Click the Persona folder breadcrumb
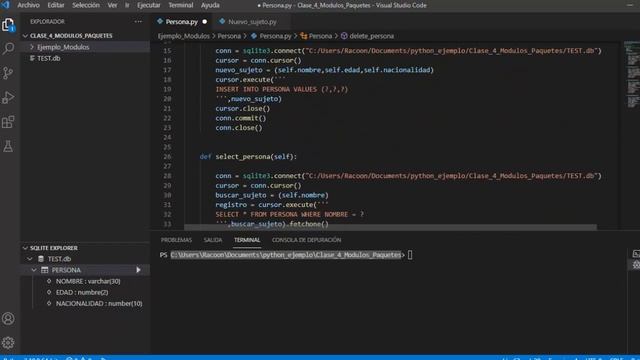640x360 pixels. pos(229,36)
